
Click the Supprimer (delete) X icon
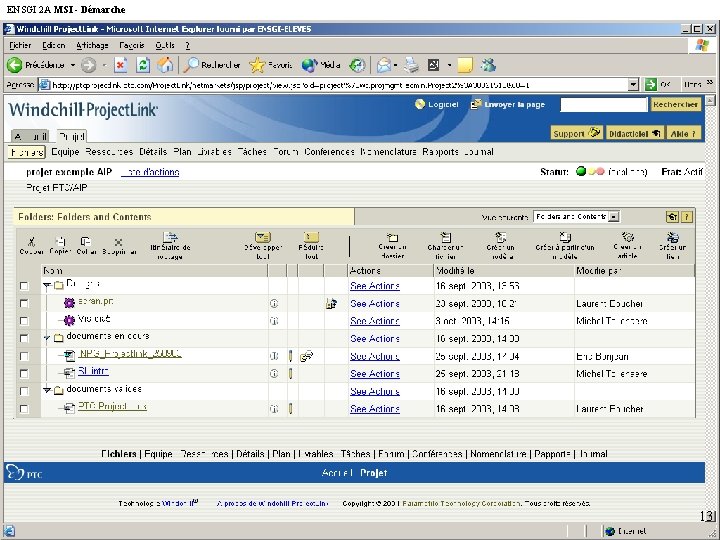click(x=118, y=242)
